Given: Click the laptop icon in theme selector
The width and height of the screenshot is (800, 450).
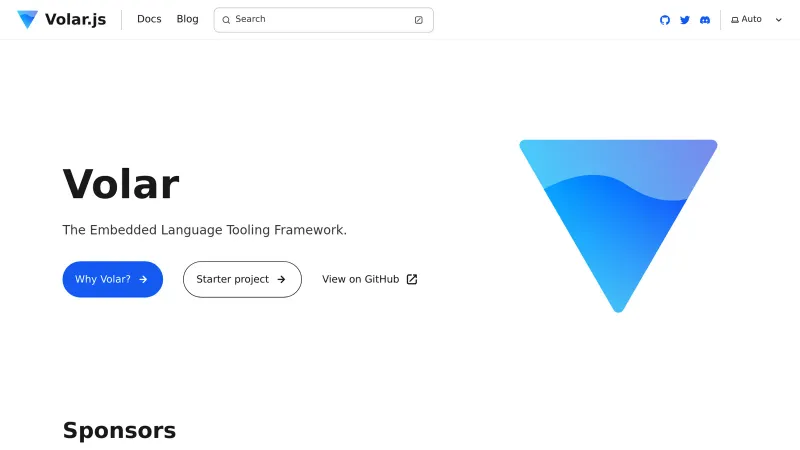Looking at the screenshot, I should point(735,20).
